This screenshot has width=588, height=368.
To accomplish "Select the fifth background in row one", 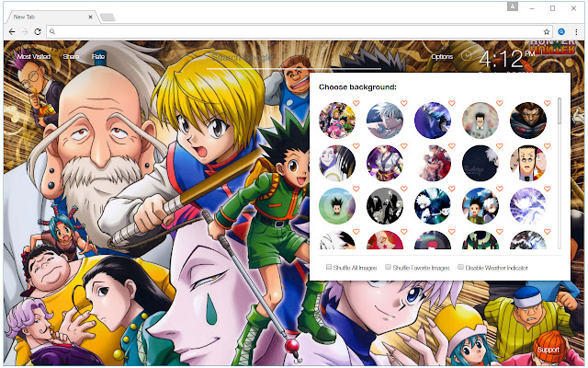I will [x=528, y=121].
